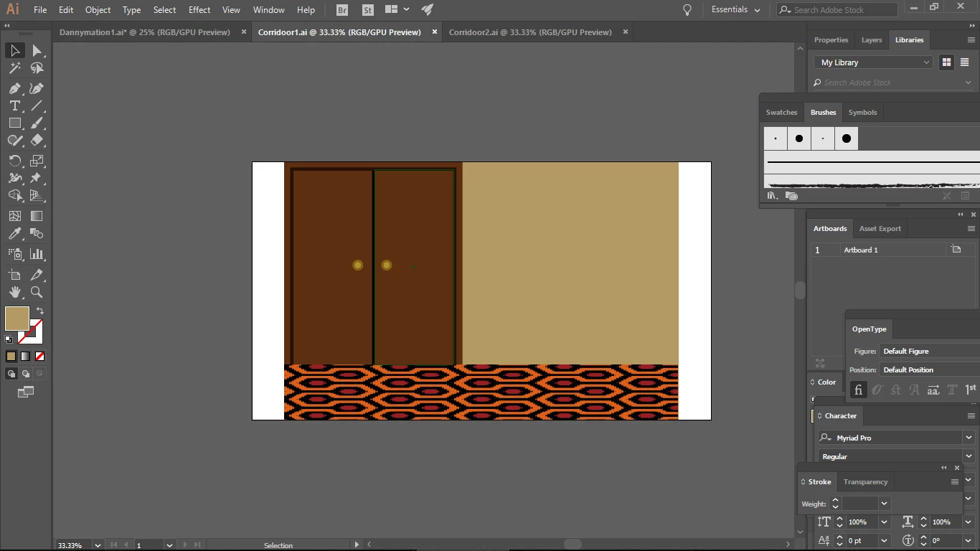Select the Lasso tool
This screenshot has width=980, height=551.
[x=37, y=68]
